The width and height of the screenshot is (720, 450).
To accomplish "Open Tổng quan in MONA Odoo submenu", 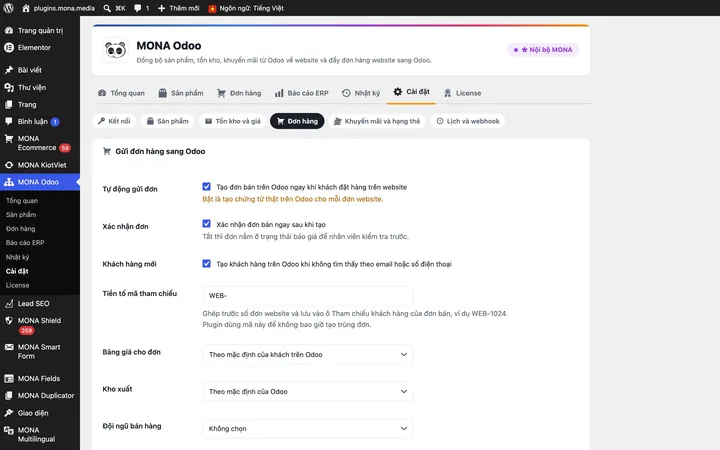I will pyautogui.click(x=22, y=201).
